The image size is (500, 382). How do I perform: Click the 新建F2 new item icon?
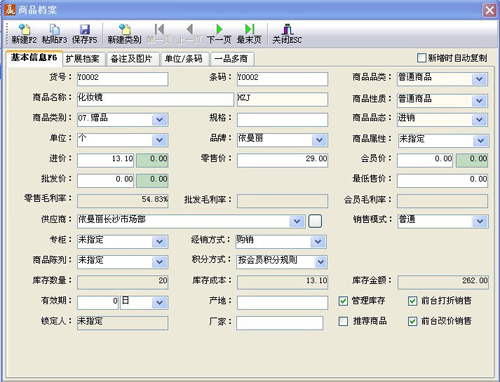24,29
